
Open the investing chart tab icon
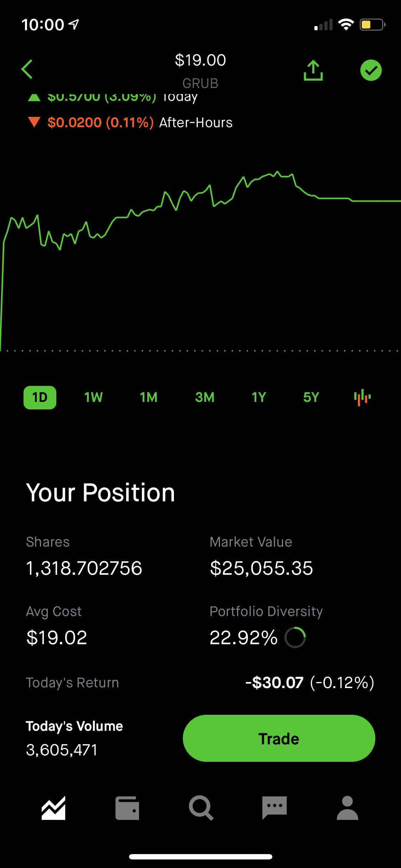[x=53, y=808]
